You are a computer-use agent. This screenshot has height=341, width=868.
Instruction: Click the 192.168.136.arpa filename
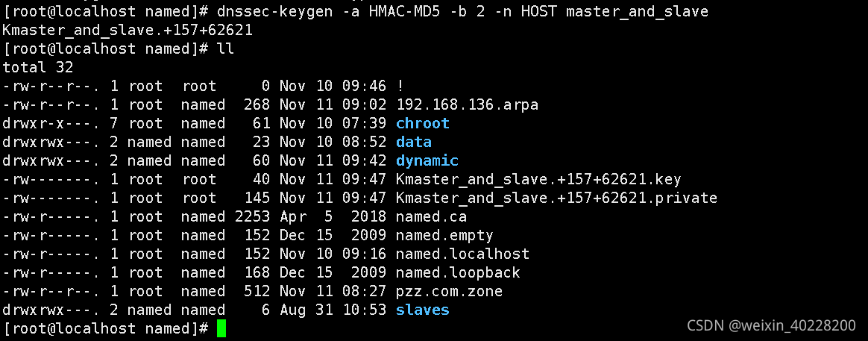[468, 104]
